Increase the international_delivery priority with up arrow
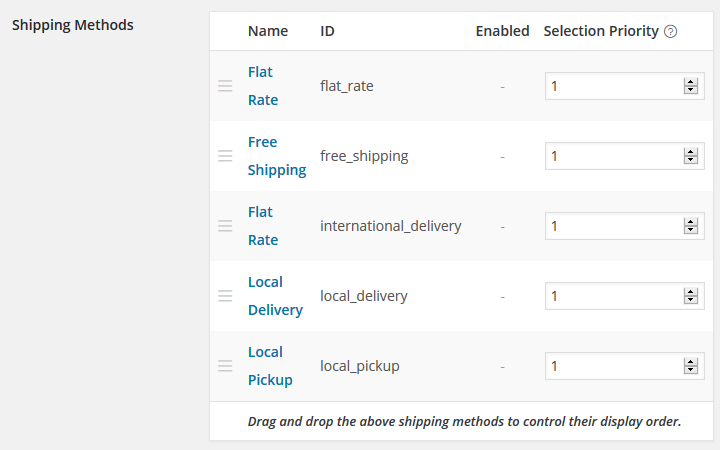720x450 pixels. [690, 222]
